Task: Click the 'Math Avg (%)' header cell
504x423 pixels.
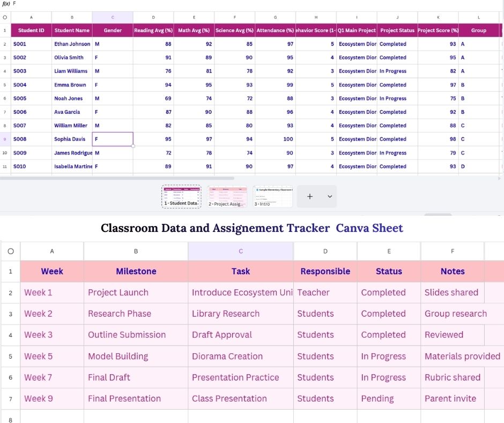Action: click(x=194, y=30)
